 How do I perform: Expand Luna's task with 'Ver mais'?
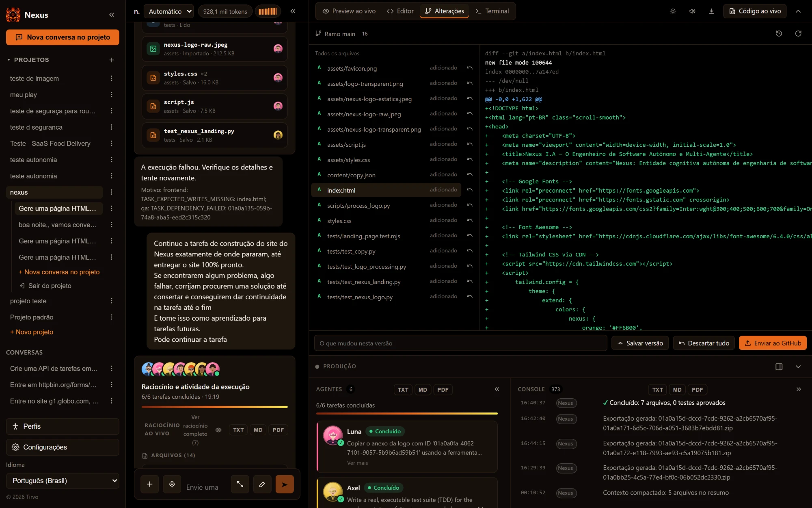[357, 463]
